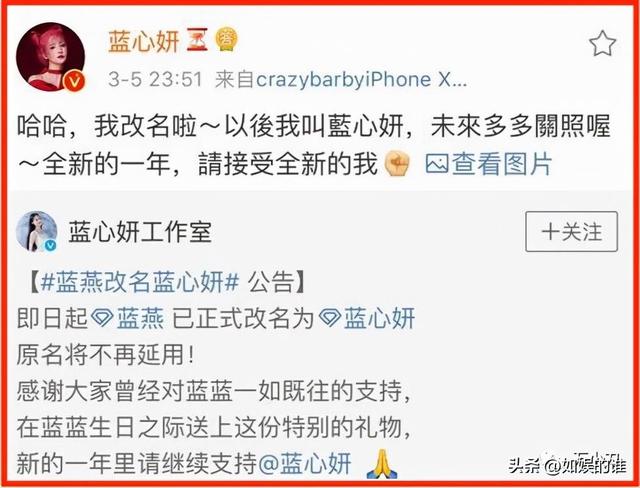Follow the studio with the +关注 button
This screenshot has width=640, height=488.
[x=571, y=231]
